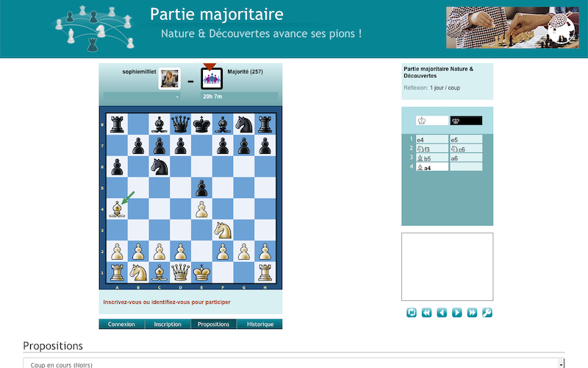588x368 pixels.
Task: Click the 'Partie majoritaire' header title
Action: (x=216, y=14)
